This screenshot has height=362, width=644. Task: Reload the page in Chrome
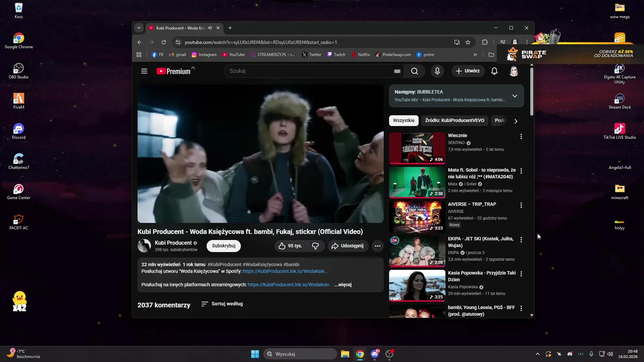164,42
